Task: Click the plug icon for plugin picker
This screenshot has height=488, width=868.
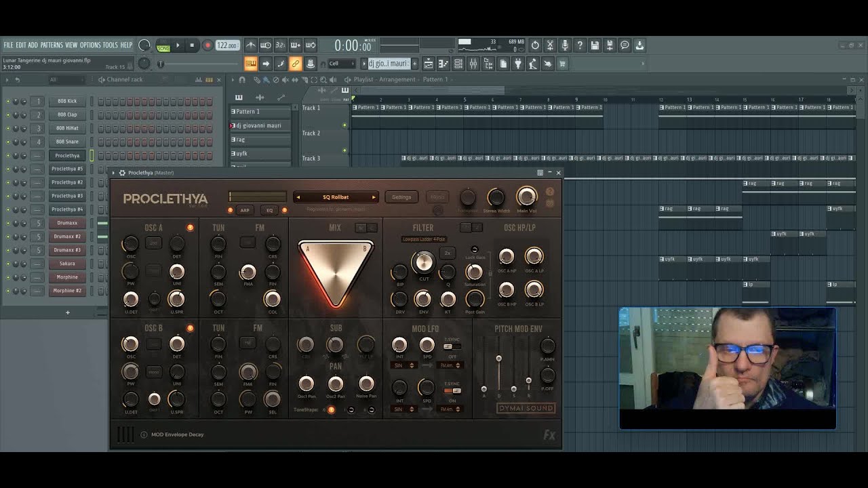Action: [x=518, y=64]
